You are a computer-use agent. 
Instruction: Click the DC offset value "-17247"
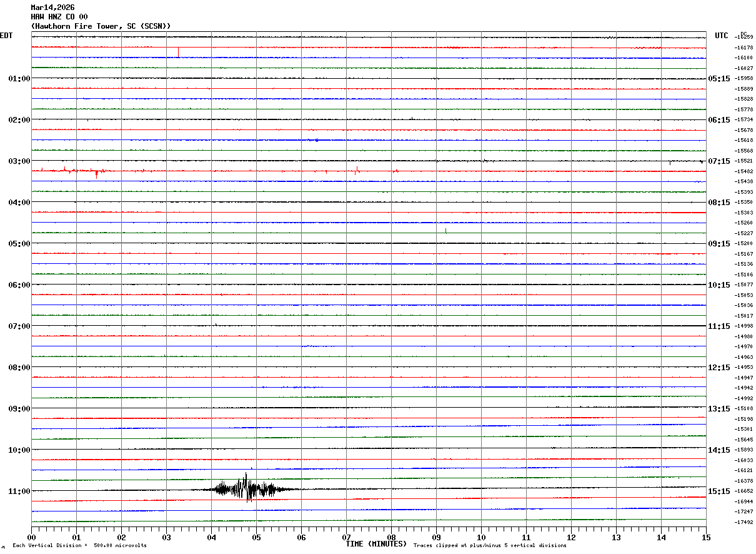744,512
